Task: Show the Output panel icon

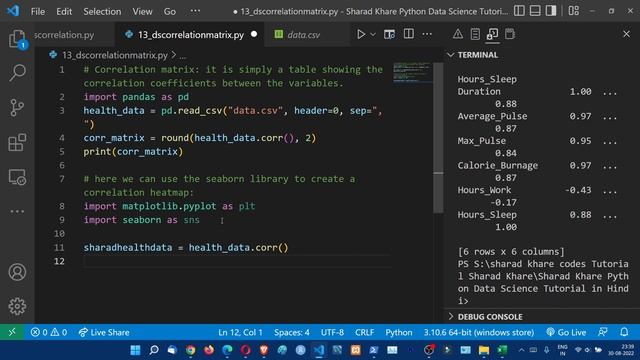Action: coord(475,34)
